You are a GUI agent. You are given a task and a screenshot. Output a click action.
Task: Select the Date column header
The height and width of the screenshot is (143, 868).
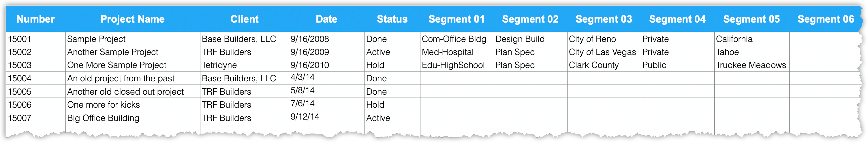326,19
